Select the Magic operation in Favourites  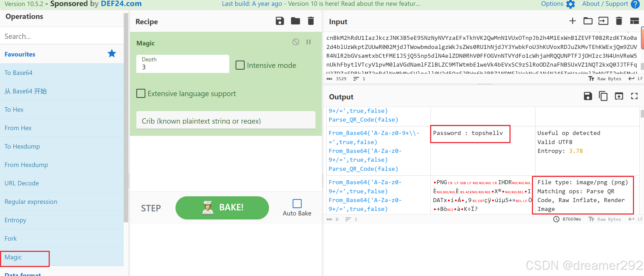coord(13,257)
